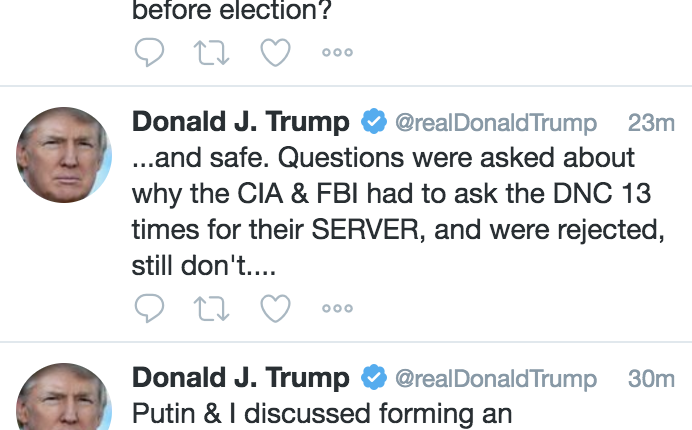Open Donald J. Trump name on 23m tweet
Screen dimensions: 692x430
(241, 122)
